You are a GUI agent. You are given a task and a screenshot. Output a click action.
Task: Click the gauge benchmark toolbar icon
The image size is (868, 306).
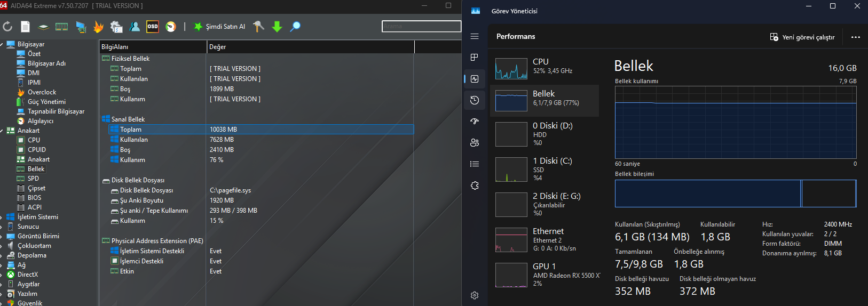click(x=171, y=27)
